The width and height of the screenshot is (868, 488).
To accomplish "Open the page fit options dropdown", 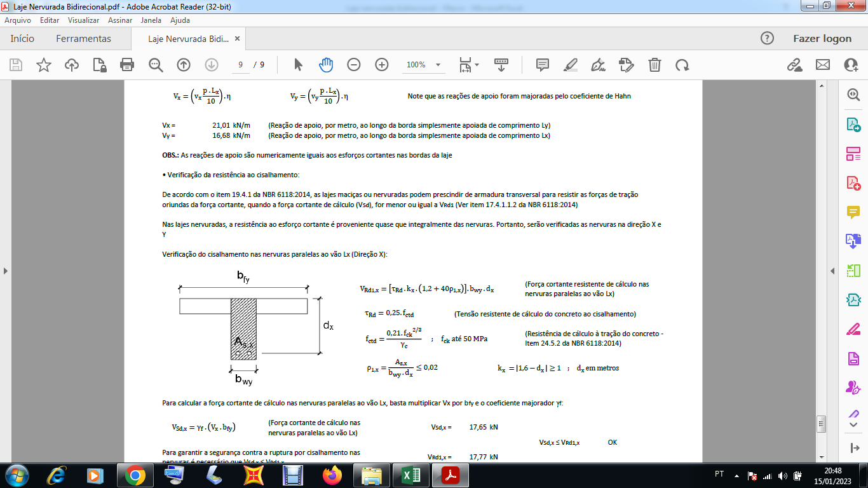I will coord(470,65).
